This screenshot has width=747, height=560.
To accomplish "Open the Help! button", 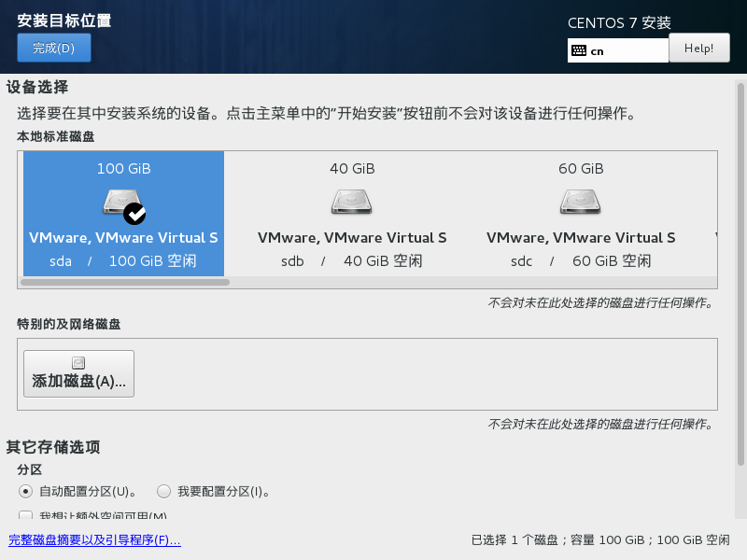I will coord(698,48).
